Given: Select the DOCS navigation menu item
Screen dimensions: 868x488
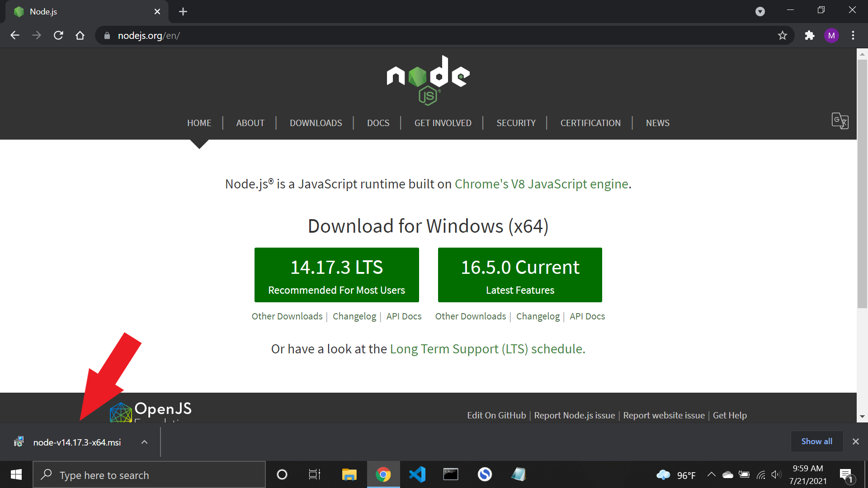Looking at the screenshot, I should tap(378, 123).
